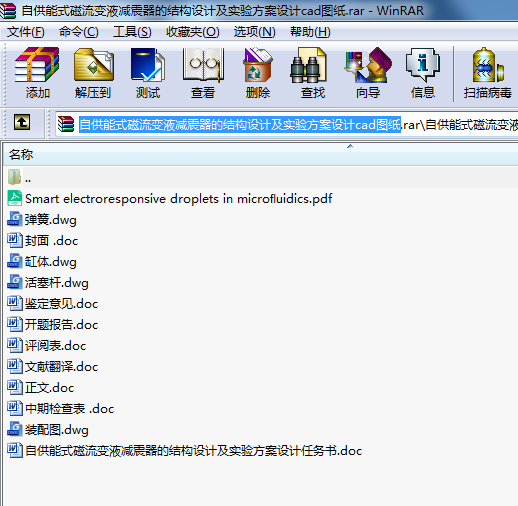
Task: Click the sort arrow above the column header
Action: tap(350, 146)
